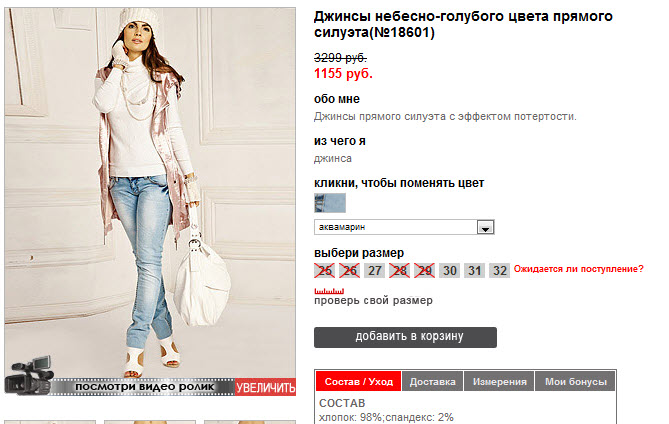Choose size 27
Image resolution: width=669 pixels, height=424 pixels.
[375, 271]
